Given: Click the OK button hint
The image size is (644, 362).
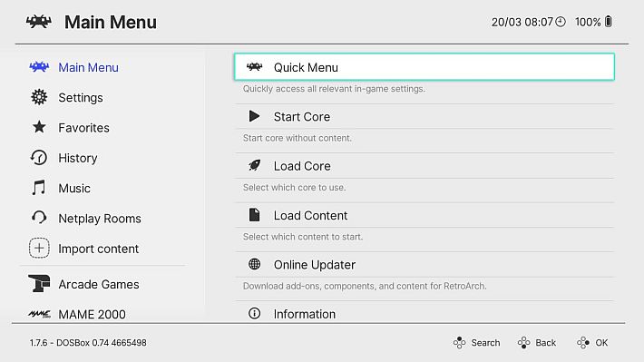Looking at the screenshot, I should pos(592,343).
